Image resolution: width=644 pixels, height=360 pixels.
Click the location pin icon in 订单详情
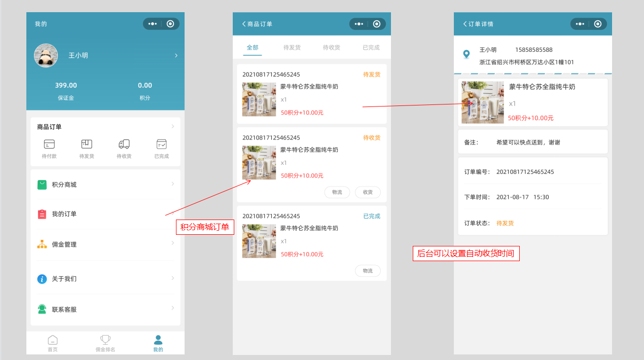(466, 54)
